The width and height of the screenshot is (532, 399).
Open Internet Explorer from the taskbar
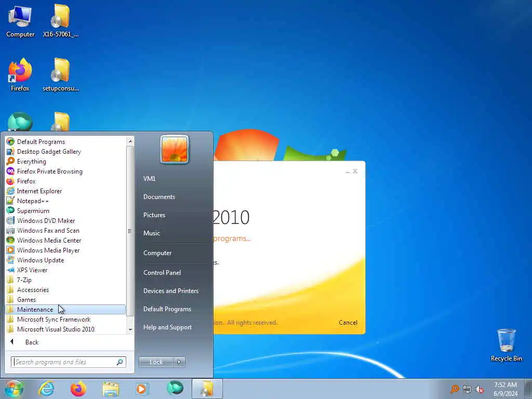[x=46, y=389]
